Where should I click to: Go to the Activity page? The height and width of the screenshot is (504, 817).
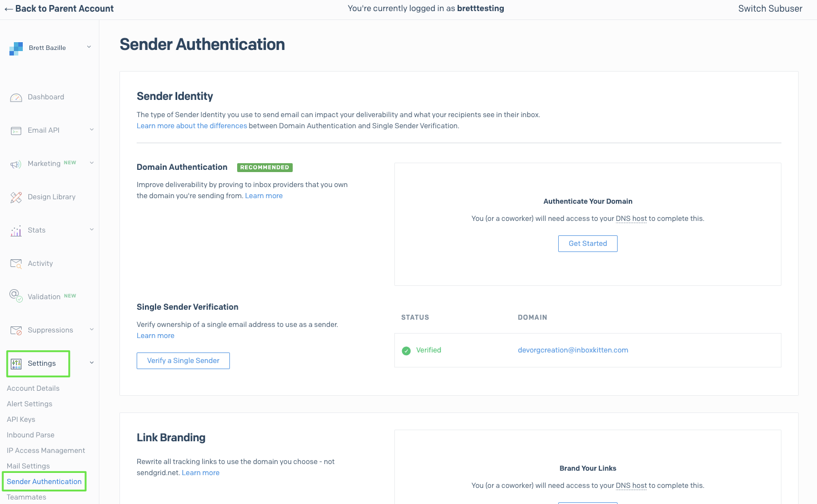[x=41, y=264]
